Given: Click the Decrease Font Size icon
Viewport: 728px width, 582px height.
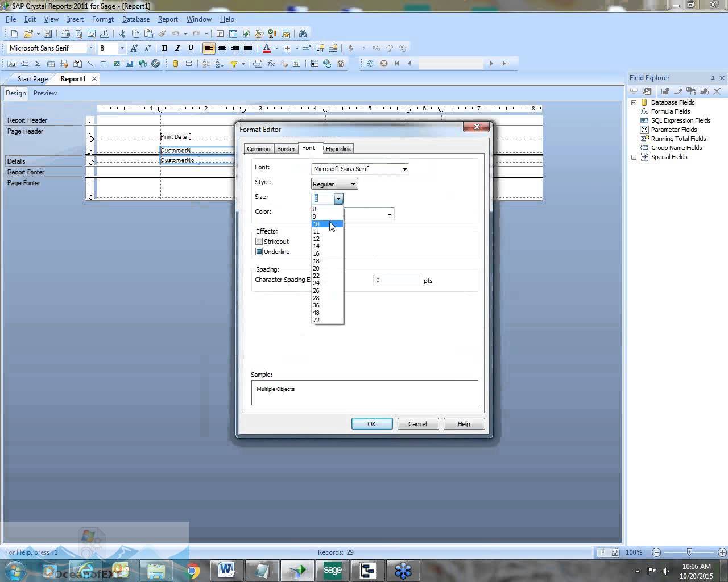Looking at the screenshot, I should pos(147,48).
